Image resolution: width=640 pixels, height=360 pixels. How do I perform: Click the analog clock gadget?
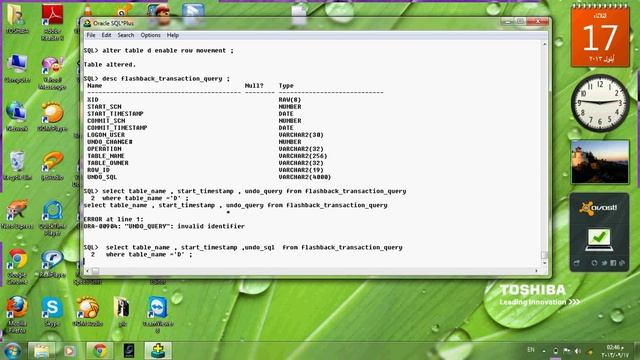point(600,103)
